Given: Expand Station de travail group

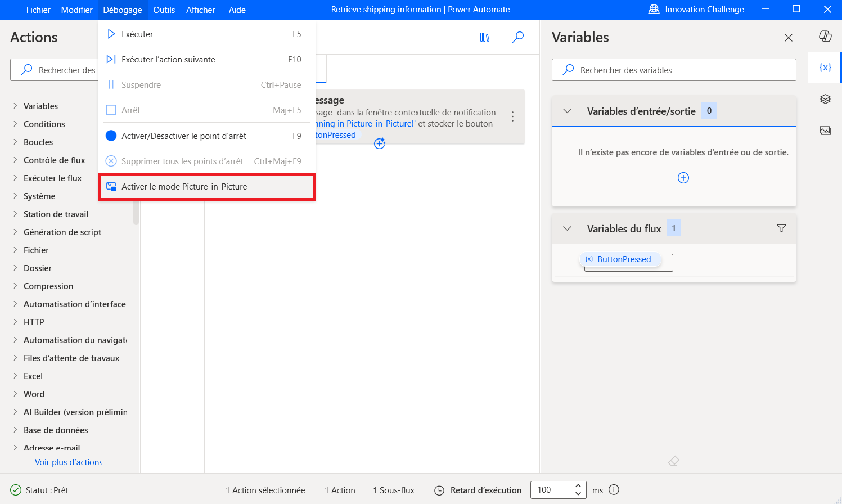Looking at the screenshot, I should pyautogui.click(x=16, y=214).
